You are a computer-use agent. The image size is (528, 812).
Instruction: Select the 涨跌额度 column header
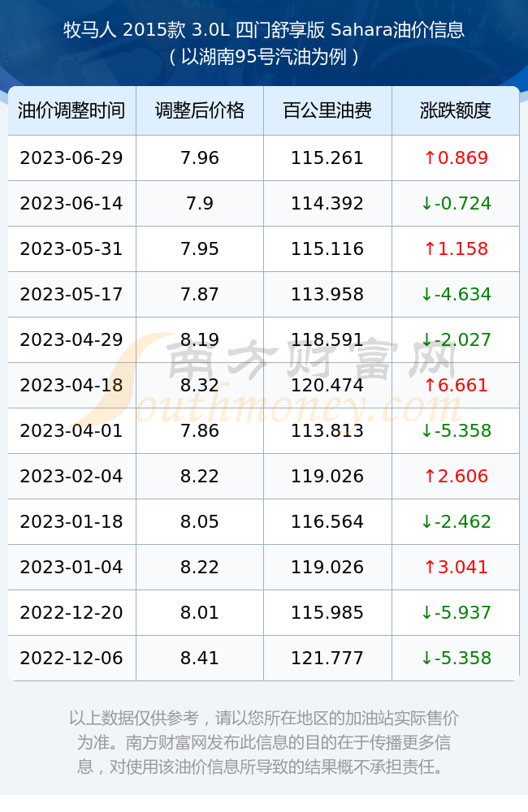click(456, 110)
